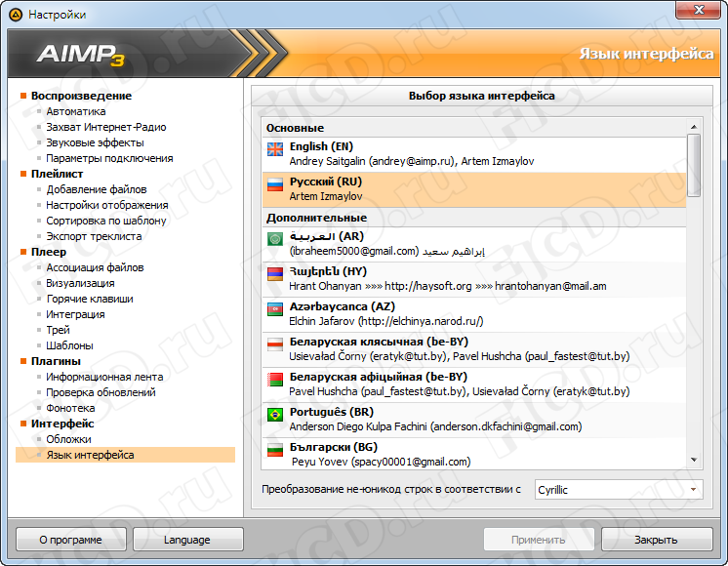Image resolution: width=728 pixels, height=566 pixels.
Task: Open Проверка обновлений page
Action: [x=101, y=392]
